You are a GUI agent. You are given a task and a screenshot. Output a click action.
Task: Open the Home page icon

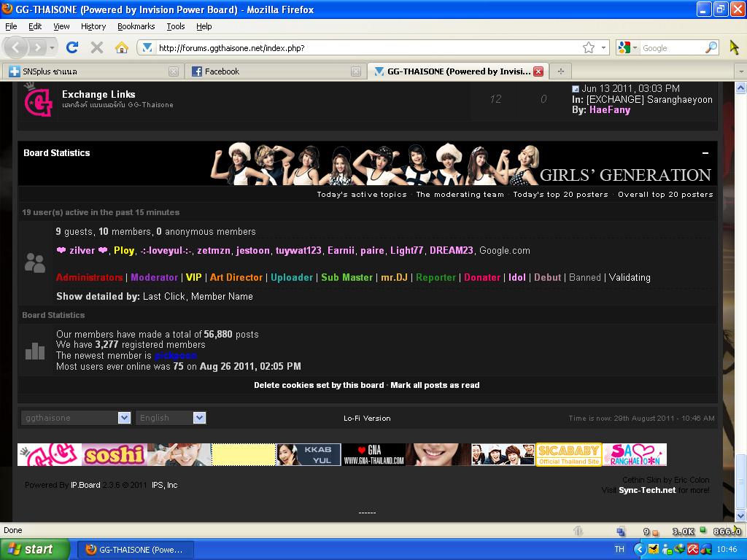coord(122,47)
